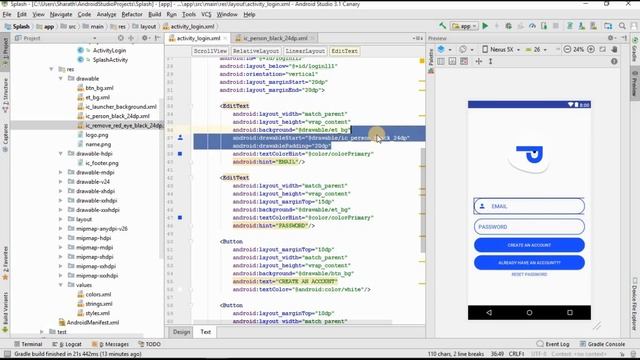Toggle the preview orientation icon
Viewport: 640px width, 360px height.
(x=462, y=49)
